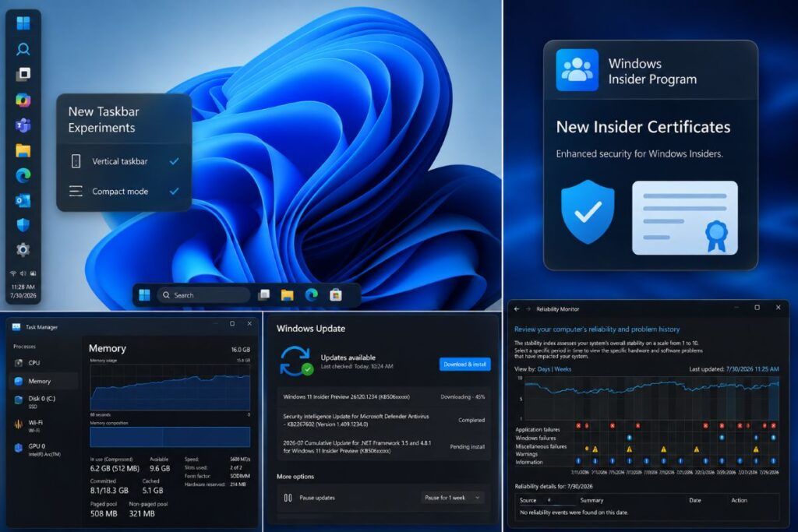The image size is (798, 532).
Task: Toggle the Compact mode checkmark
Action: [x=174, y=192]
